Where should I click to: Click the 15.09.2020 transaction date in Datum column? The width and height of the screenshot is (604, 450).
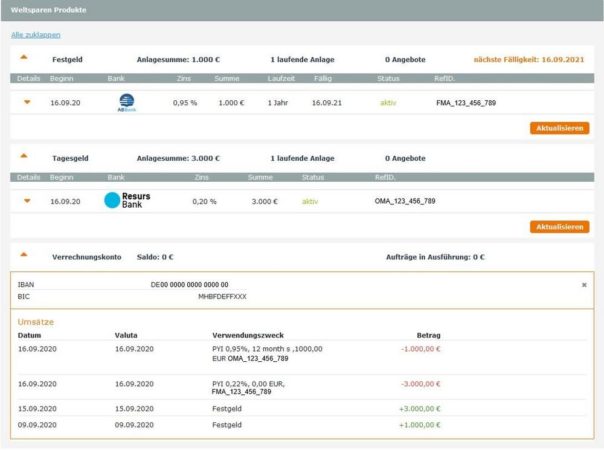37,409
